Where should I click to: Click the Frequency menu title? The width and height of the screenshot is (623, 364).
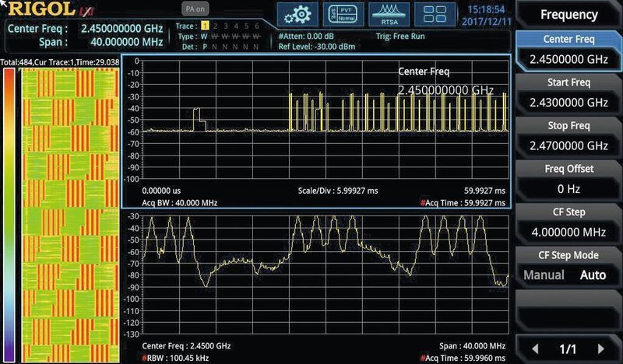pos(569,15)
